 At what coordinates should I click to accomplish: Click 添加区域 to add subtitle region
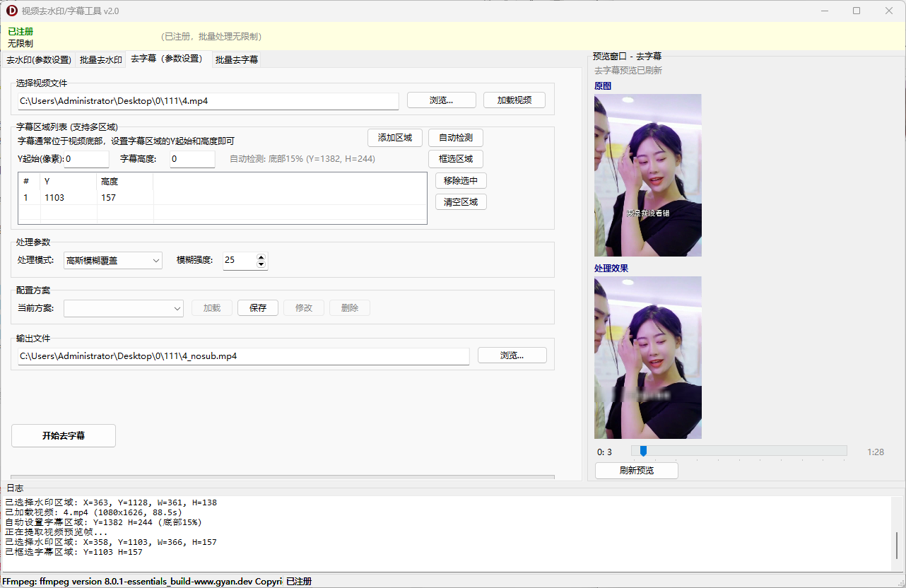[394, 138]
